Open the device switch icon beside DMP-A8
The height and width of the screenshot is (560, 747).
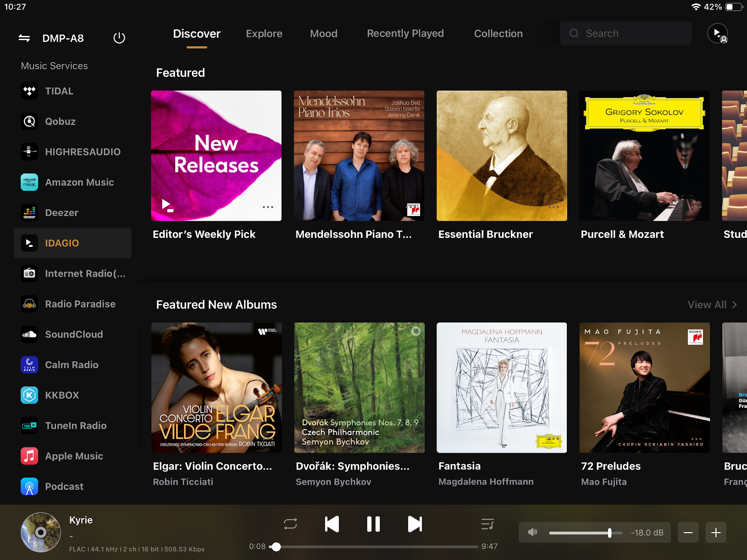point(24,38)
